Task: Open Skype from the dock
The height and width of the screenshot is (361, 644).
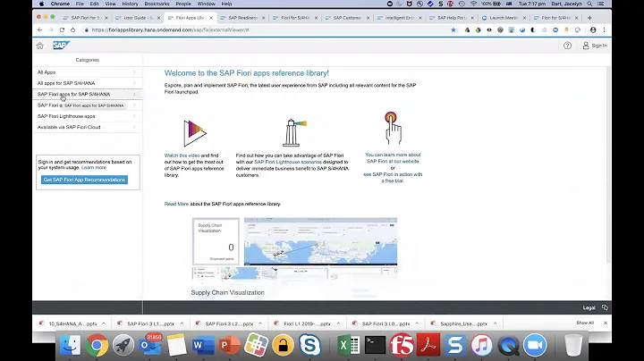Action: click(309, 345)
